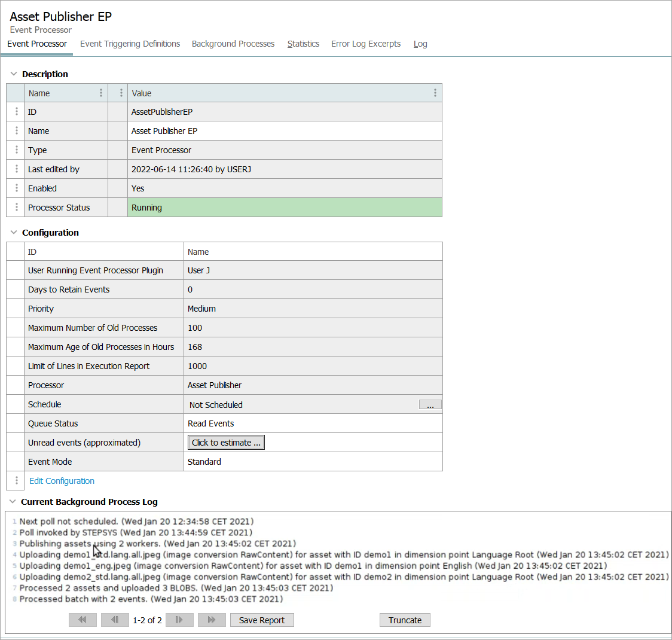Image resolution: width=672 pixels, height=640 pixels.
Task: Open Value column header options menu
Action: 435,93
